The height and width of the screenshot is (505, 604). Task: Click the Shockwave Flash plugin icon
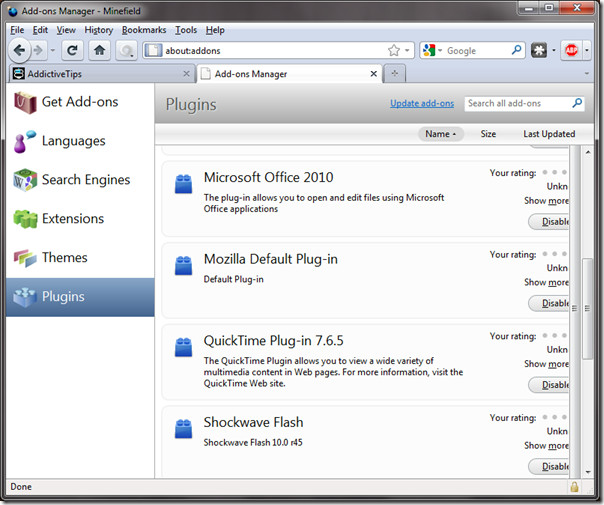point(183,429)
